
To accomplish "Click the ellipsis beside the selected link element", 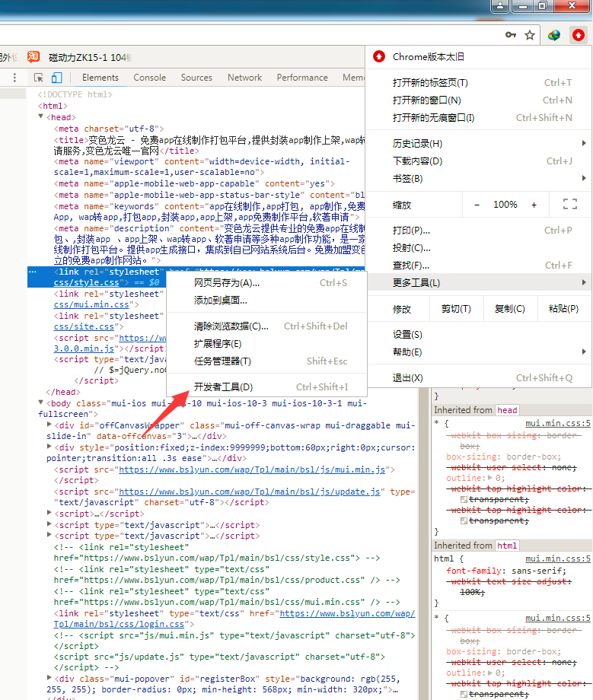I will [32, 272].
